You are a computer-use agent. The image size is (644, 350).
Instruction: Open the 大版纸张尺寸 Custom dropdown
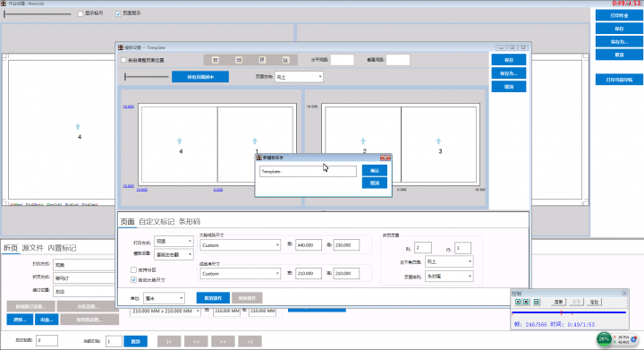tap(241, 245)
